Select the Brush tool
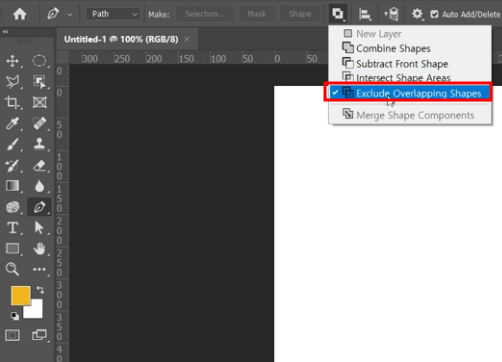The height and width of the screenshot is (362, 502). 13,145
